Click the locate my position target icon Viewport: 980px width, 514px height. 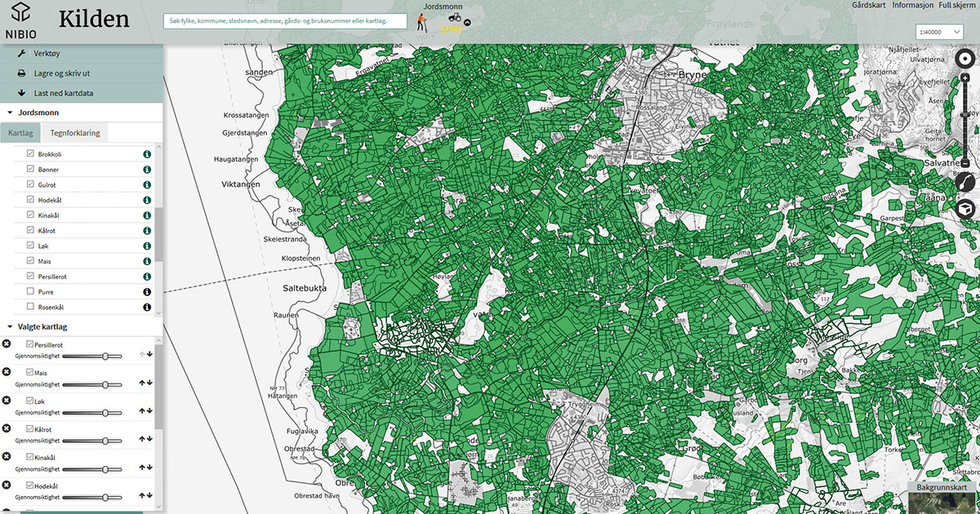(966, 58)
